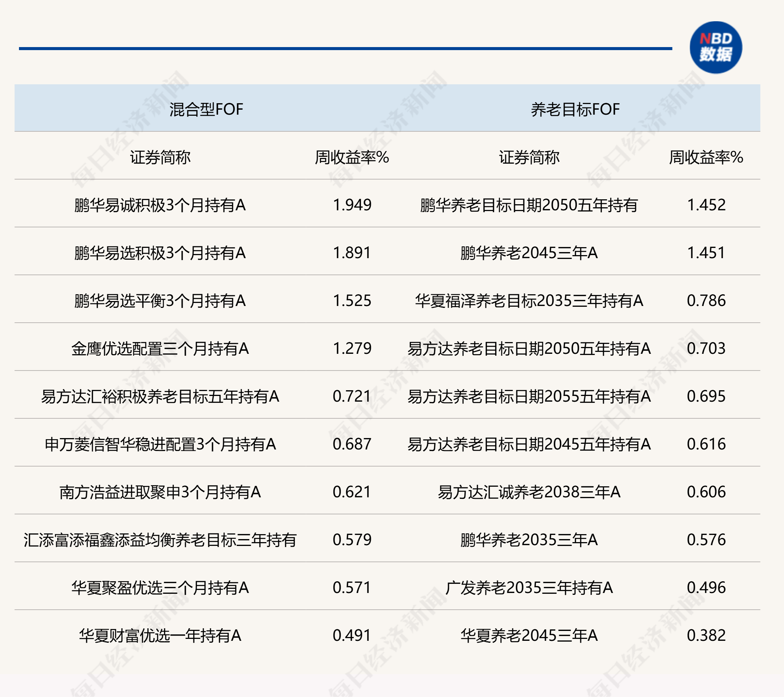Select 金鹰优选配置三个月持有A fund

click(160, 348)
